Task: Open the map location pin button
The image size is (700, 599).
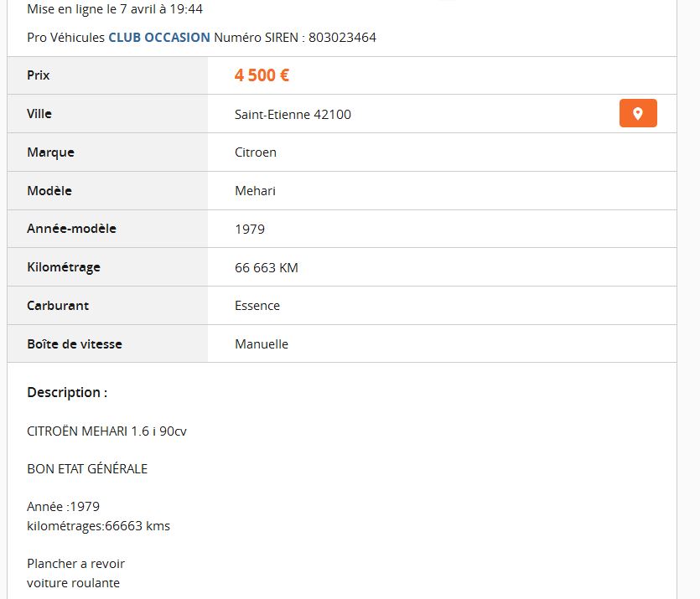Action: (638, 113)
